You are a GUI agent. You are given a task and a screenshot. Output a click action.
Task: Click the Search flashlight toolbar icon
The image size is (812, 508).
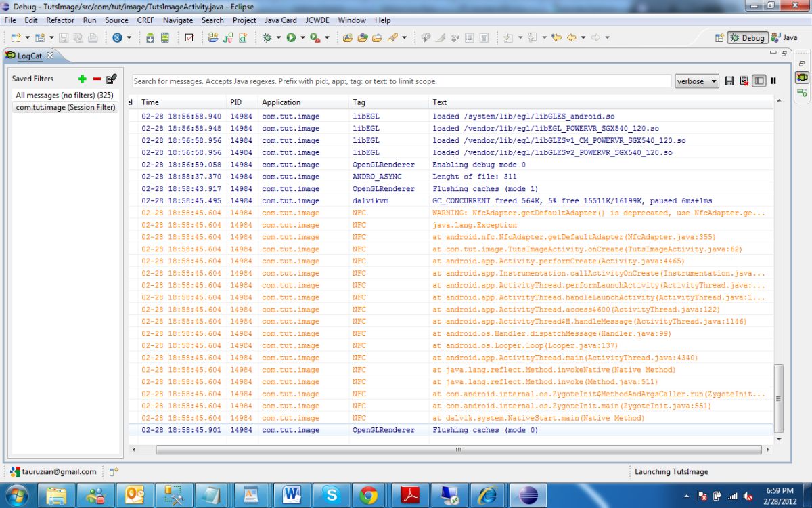click(x=392, y=38)
